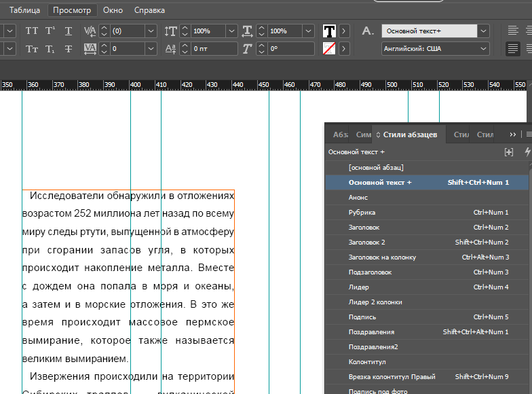The width and height of the screenshot is (532, 394).
Task: Toggle Underline formatting button
Action: pos(69,31)
